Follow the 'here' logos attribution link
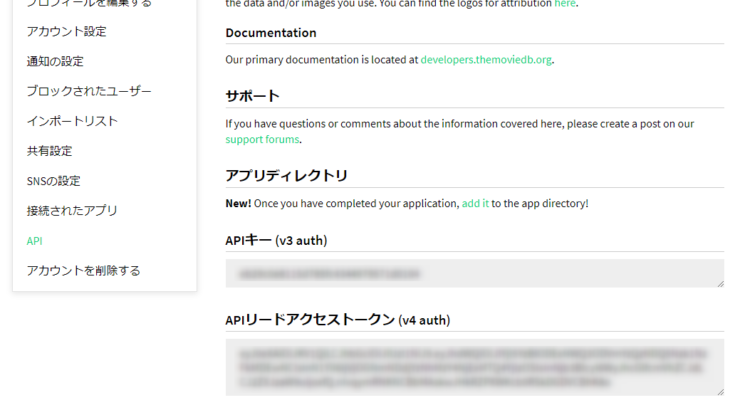730x410 pixels. (x=565, y=4)
